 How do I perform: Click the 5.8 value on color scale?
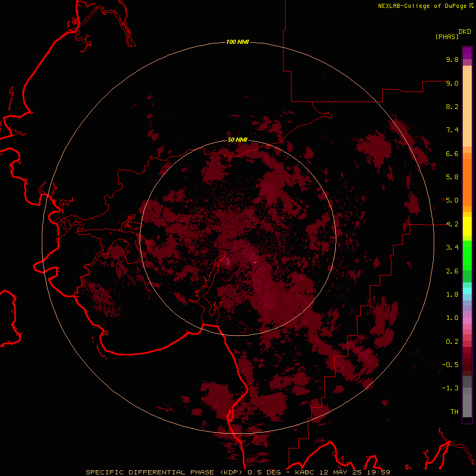(x=452, y=177)
